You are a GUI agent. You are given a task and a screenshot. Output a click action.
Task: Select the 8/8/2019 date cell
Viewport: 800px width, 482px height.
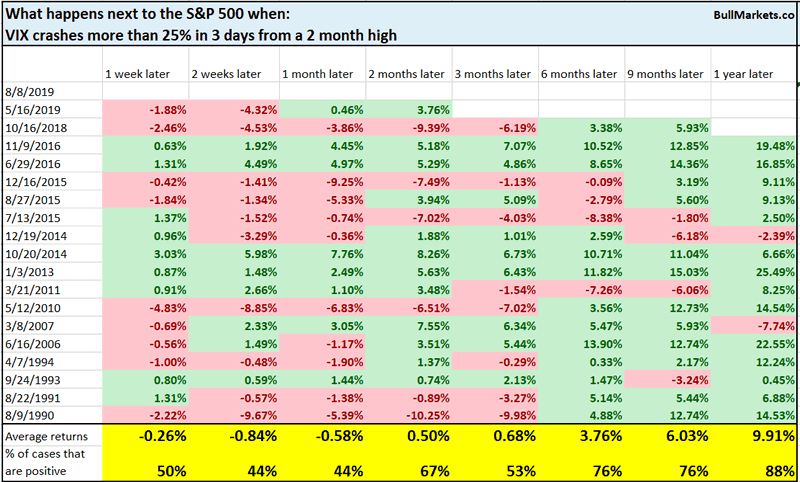pyautogui.click(x=27, y=91)
